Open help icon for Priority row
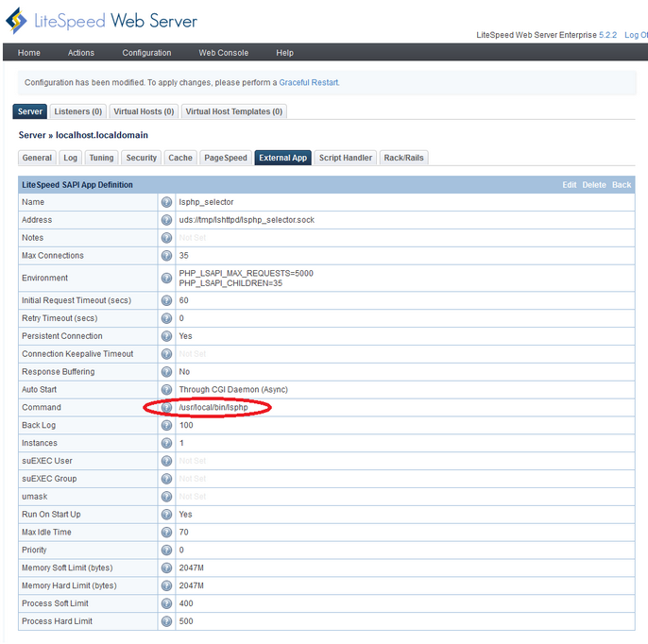The height and width of the screenshot is (644, 648). tap(166, 550)
